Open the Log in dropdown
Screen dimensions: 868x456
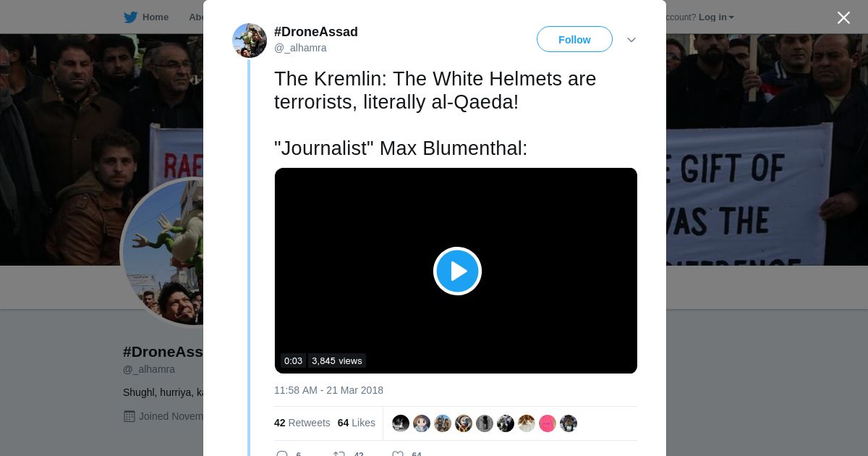pos(716,17)
